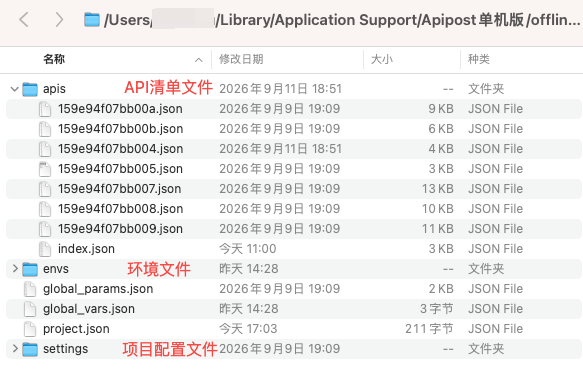The height and width of the screenshot is (371, 583).
Task: Select the apis folder name
Action: tap(54, 89)
